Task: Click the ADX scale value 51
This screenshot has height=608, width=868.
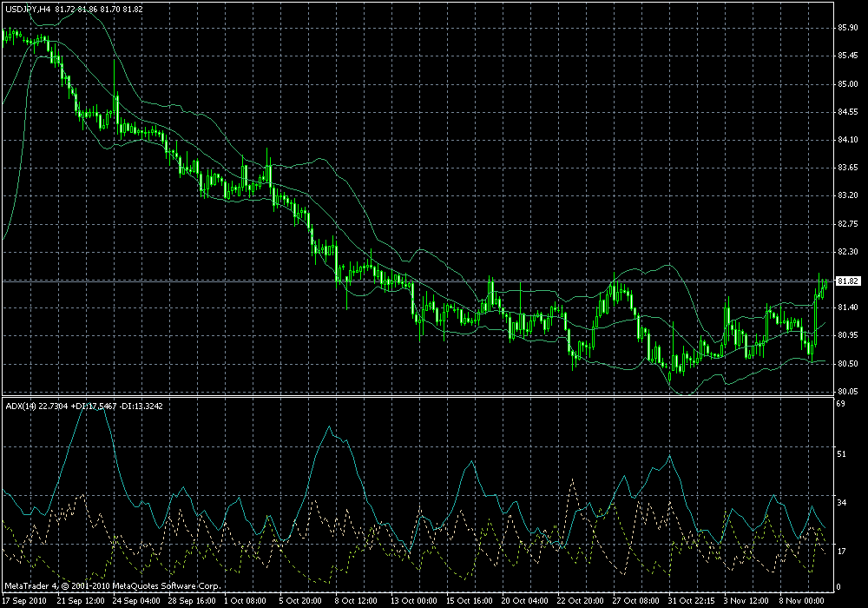Action: click(841, 454)
